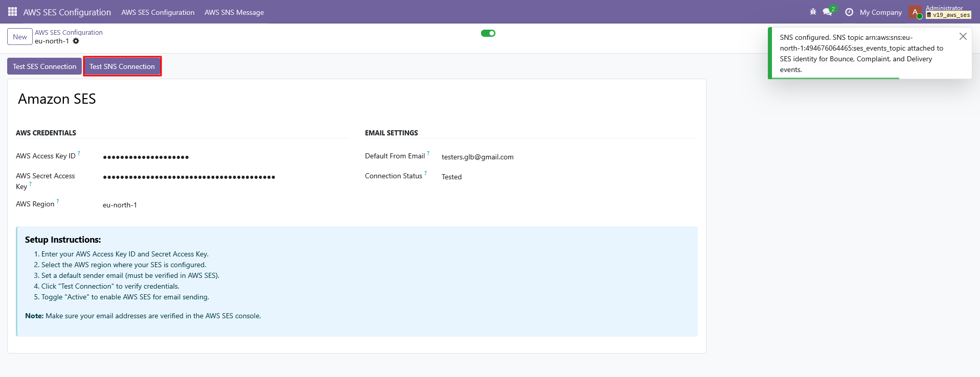Click the Administrator avatar icon
Image resolution: width=980 pixels, height=377 pixels.
[x=915, y=12]
